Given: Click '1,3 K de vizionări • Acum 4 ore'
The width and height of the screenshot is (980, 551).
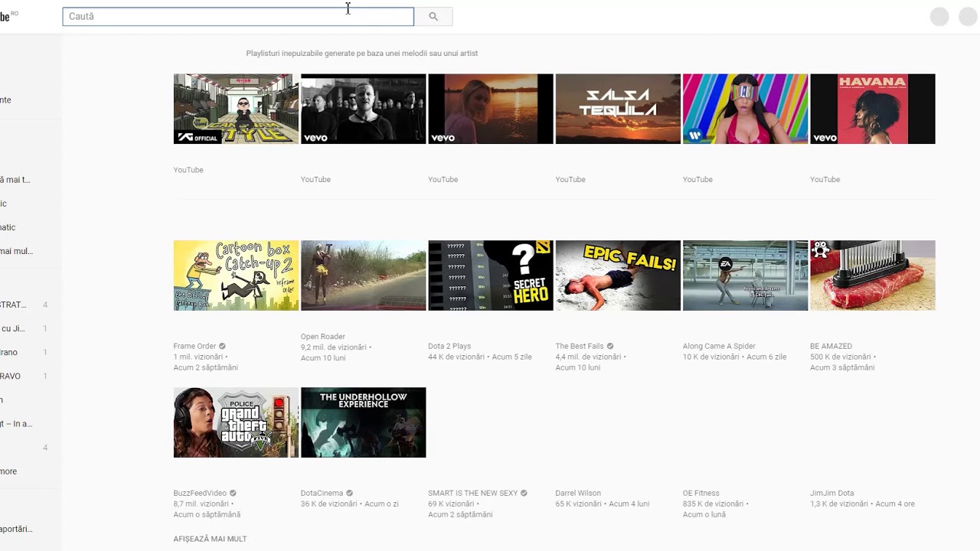Looking at the screenshot, I should coord(863,504).
